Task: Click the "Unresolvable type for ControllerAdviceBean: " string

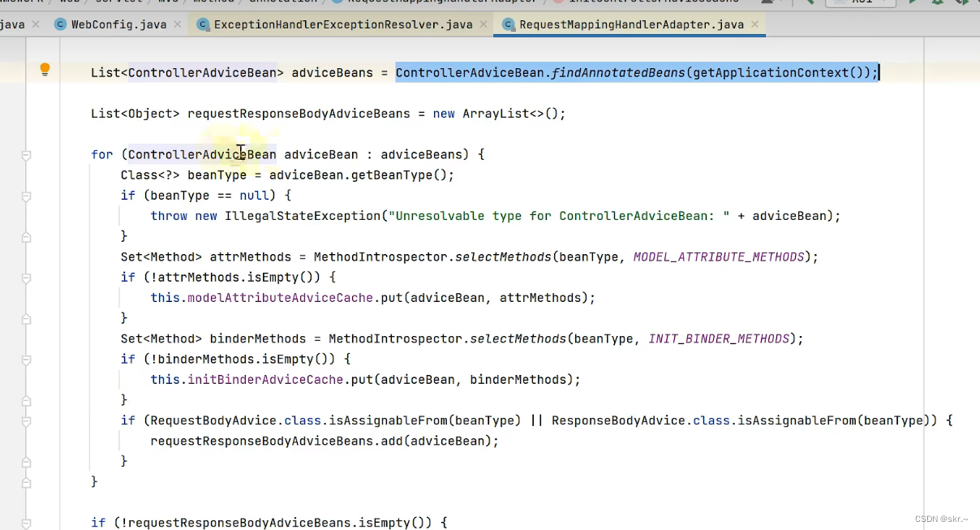Action: 559,216
